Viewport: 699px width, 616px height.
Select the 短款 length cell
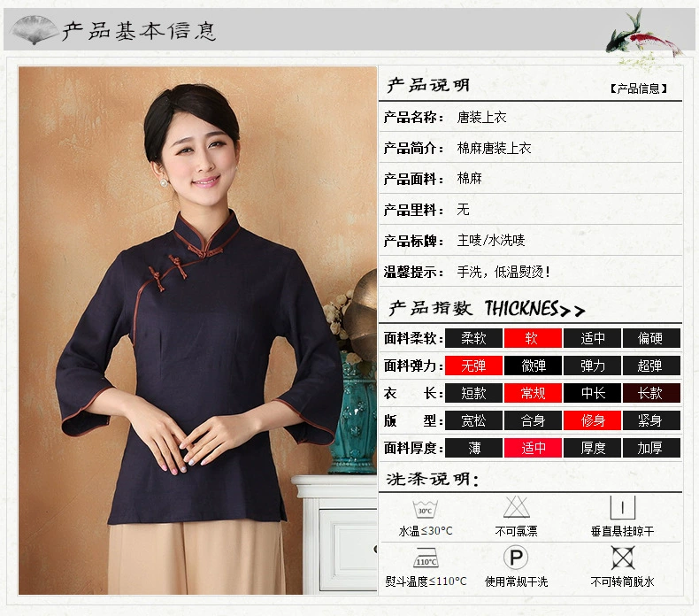[473, 393]
